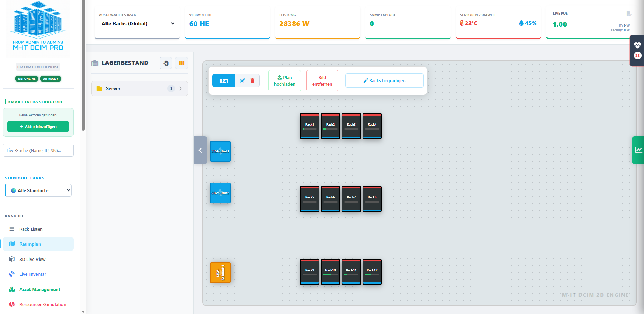Click the temperature sensor 22°C reading

coord(468,23)
